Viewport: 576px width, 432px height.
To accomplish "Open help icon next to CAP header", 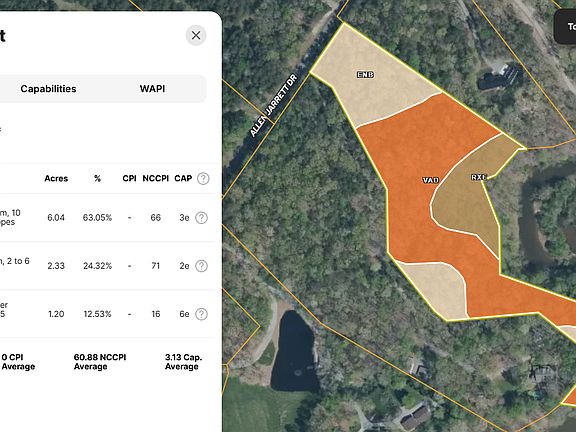I will click(203, 179).
